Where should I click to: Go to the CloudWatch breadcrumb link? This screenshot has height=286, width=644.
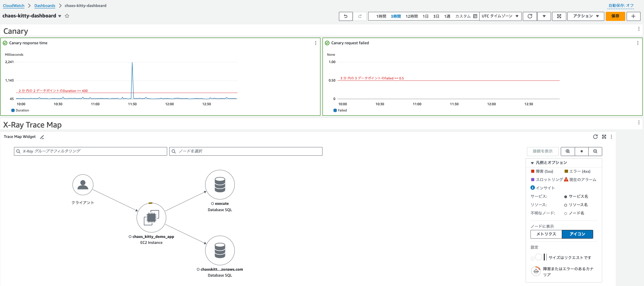coord(14,6)
